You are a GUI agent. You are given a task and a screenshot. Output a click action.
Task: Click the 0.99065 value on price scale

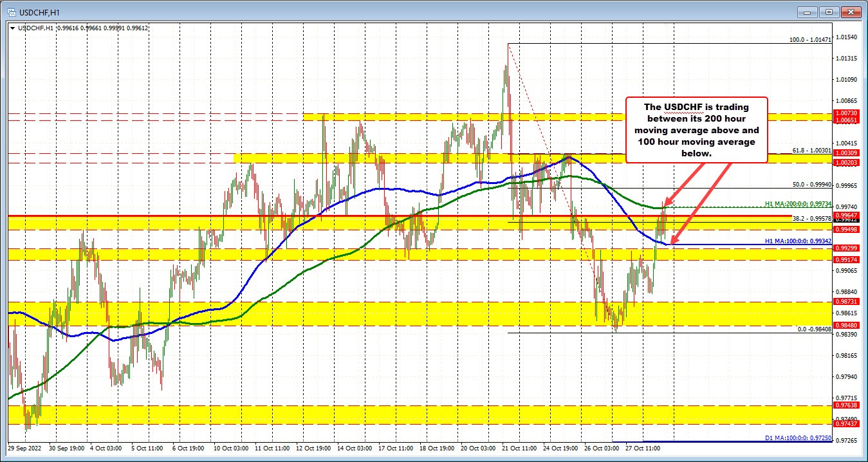tap(847, 270)
